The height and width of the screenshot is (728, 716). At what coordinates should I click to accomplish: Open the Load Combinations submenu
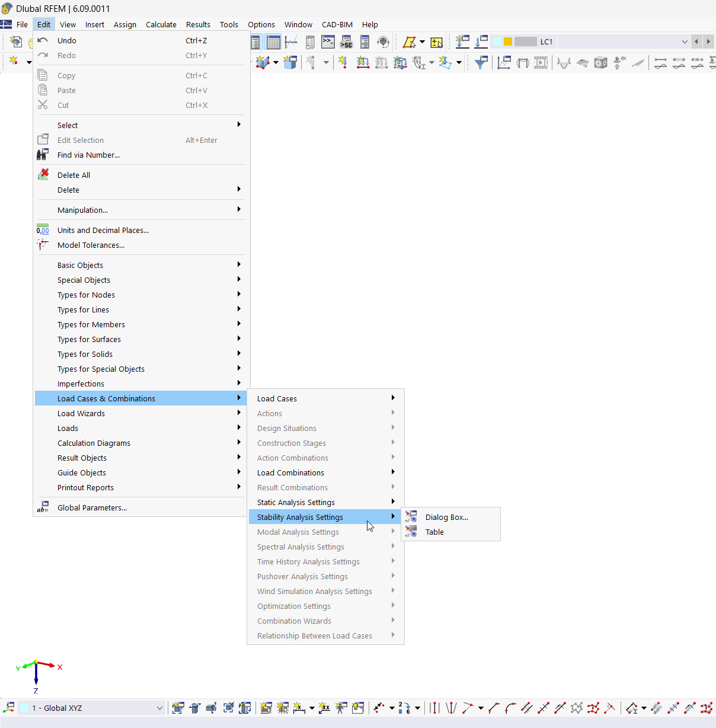coord(325,472)
